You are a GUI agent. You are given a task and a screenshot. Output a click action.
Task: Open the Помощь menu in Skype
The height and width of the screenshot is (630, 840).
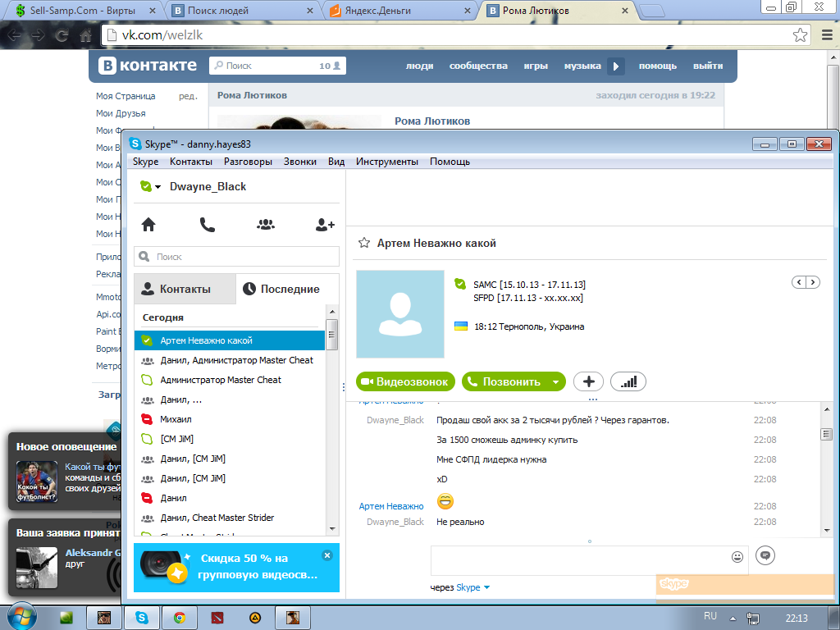click(x=450, y=162)
